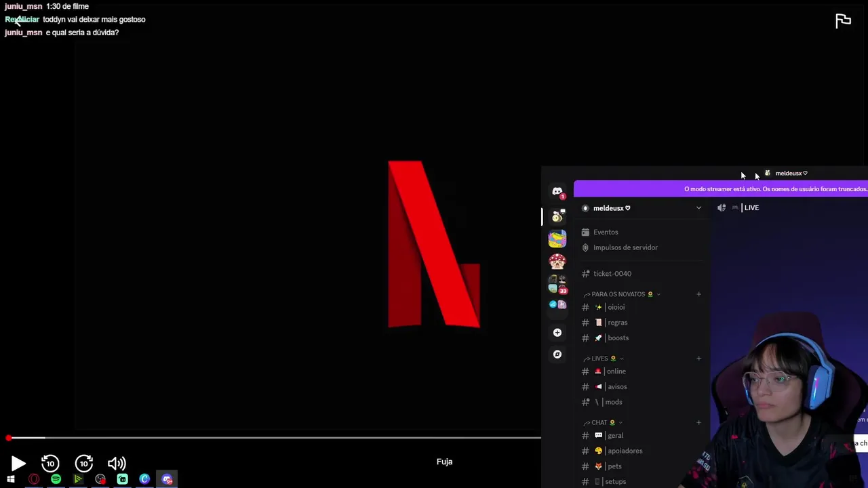The width and height of the screenshot is (868, 488).
Task: Open Discord direct messages home icon
Action: (x=557, y=192)
